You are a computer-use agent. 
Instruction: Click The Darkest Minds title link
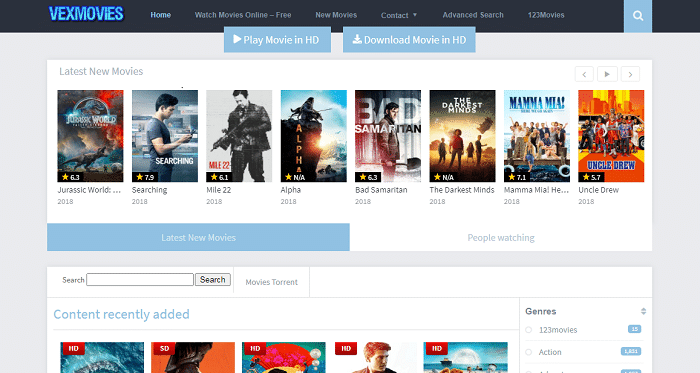462,190
